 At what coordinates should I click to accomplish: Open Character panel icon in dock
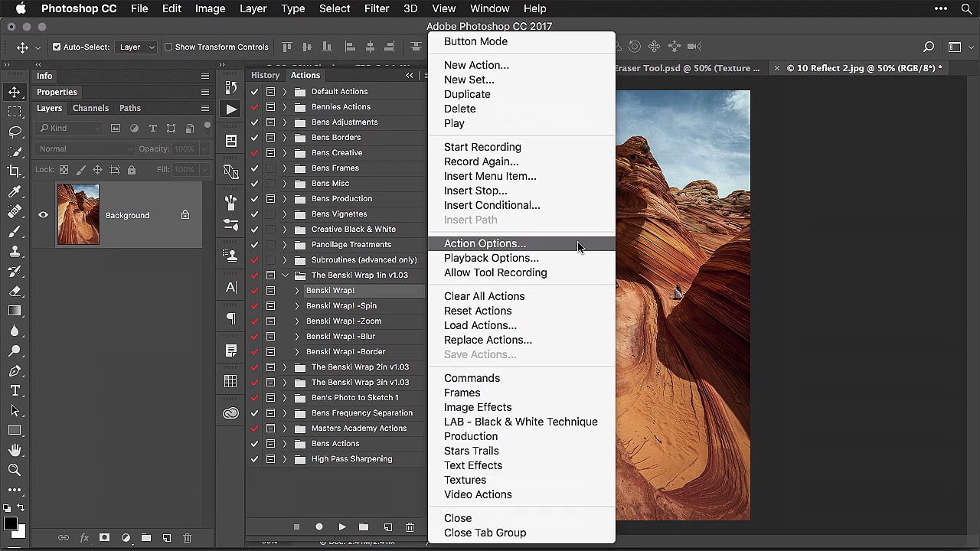pos(230,288)
